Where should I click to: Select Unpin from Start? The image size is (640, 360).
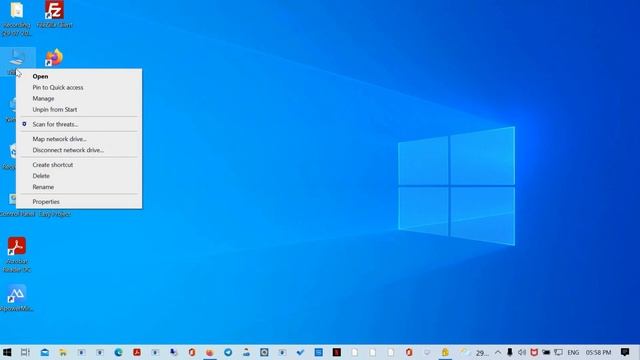[55, 109]
